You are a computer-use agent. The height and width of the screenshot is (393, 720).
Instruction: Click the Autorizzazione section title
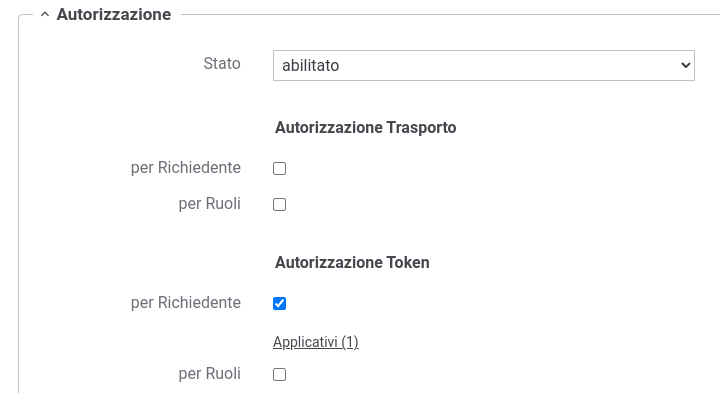(113, 15)
